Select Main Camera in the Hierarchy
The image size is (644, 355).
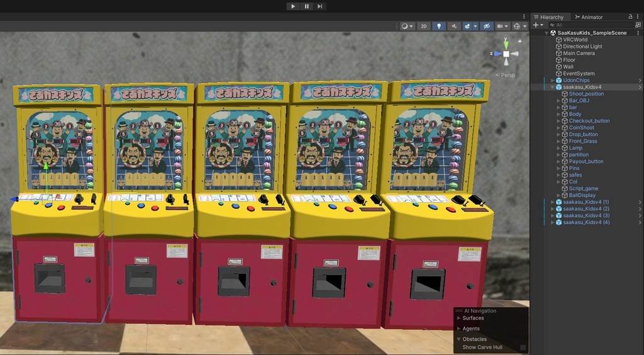coord(579,53)
